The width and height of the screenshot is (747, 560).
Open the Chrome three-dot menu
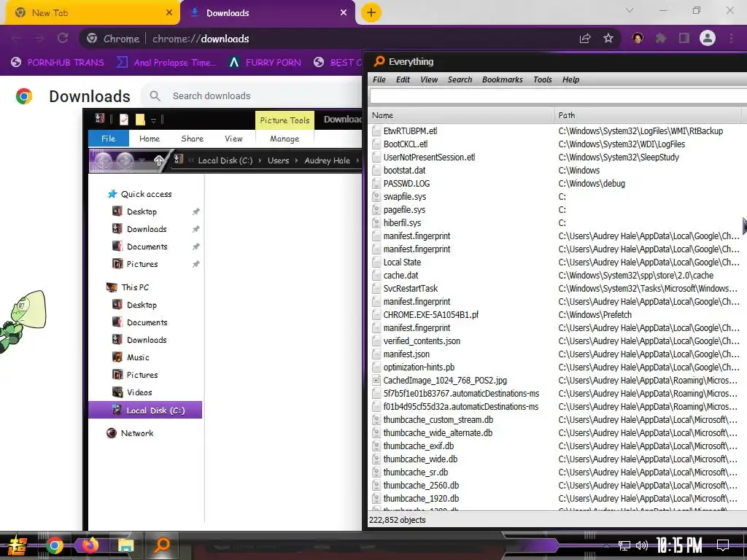pos(731,38)
